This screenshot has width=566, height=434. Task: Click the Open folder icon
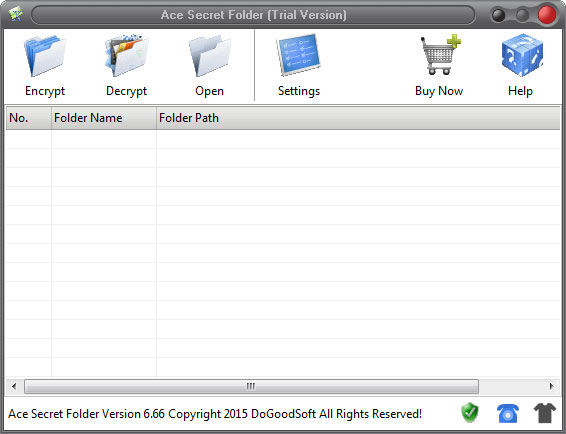(209, 56)
